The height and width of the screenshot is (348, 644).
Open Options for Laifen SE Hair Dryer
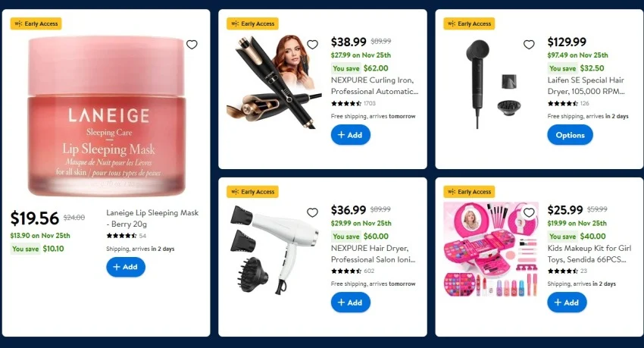[x=570, y=135]
